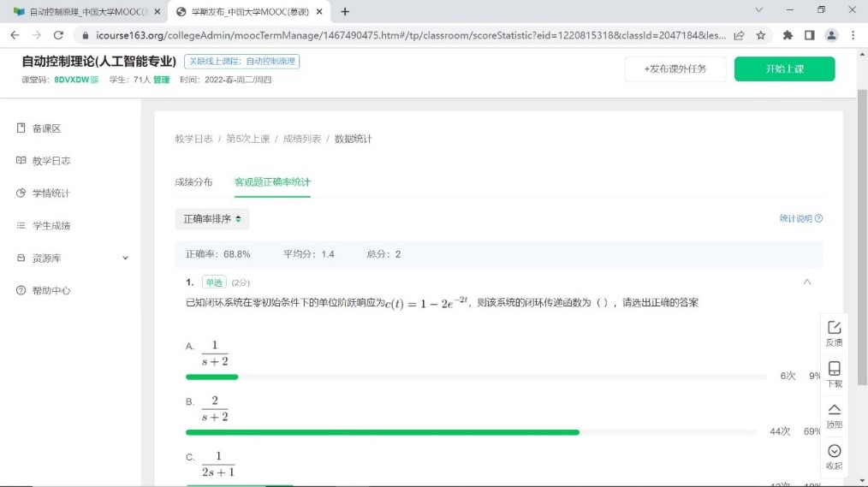Click the 下载 download icon

point(834,370)
